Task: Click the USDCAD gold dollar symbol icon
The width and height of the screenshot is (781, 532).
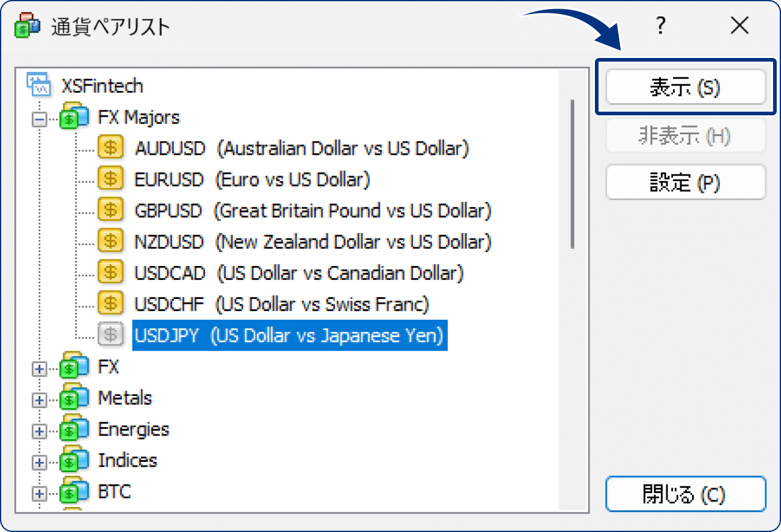Action: 110,272
